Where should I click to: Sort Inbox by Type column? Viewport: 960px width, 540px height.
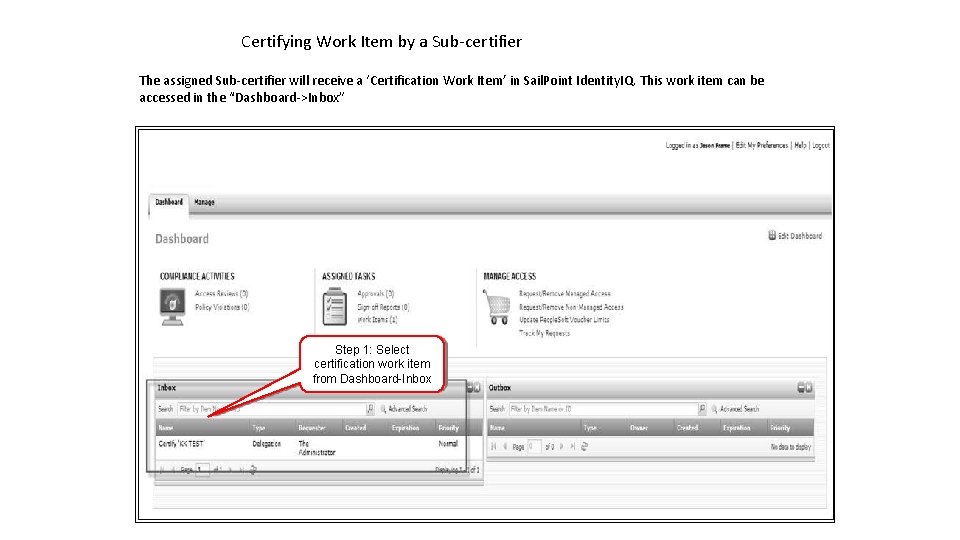(259, 428)
